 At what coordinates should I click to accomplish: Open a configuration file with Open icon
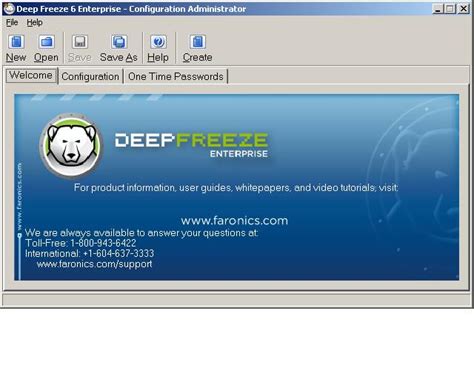coord(46,42)
